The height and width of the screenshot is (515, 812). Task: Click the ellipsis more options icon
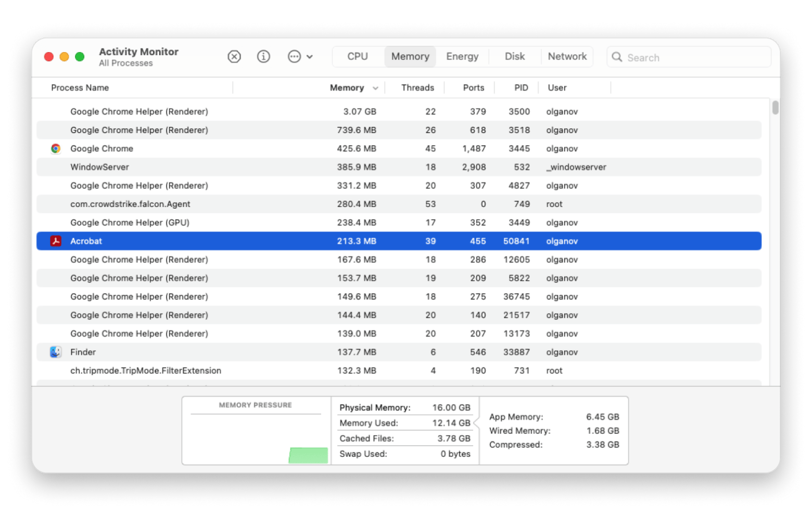coord(294,57)
